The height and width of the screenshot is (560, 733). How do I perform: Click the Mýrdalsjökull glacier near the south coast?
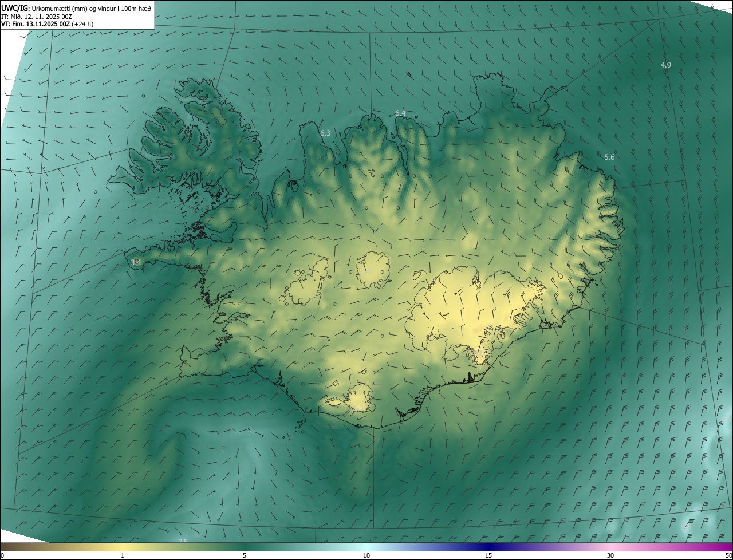pyautogui.click(x=358, y=397)
